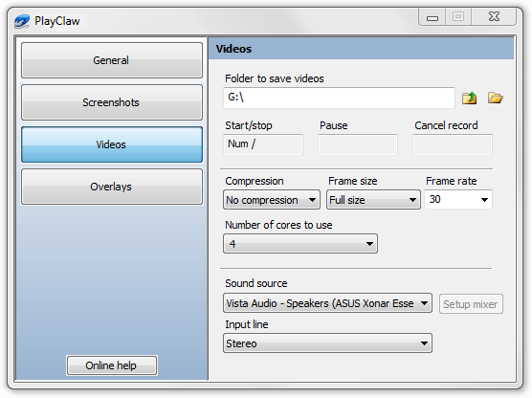The image size is (532, 398).
Task: Open the Number of cores dropdown
Action: (300, 244)
